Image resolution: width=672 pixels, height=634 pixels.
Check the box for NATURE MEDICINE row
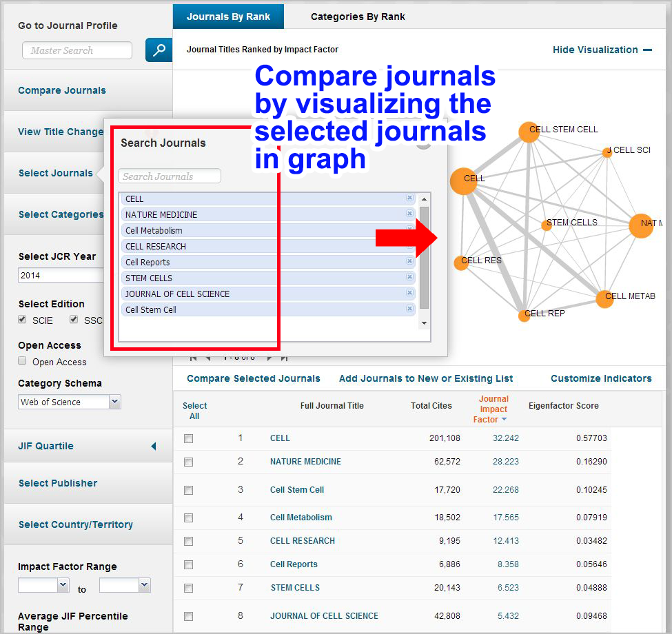click(x=189, y=462)
